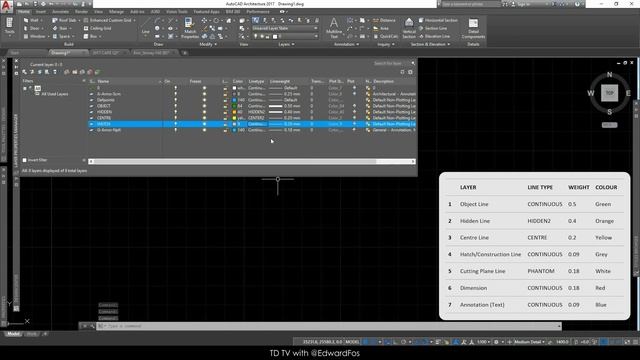Select the Box tool
The width and height of the screenshot is (640, 360).
[90, 36]
